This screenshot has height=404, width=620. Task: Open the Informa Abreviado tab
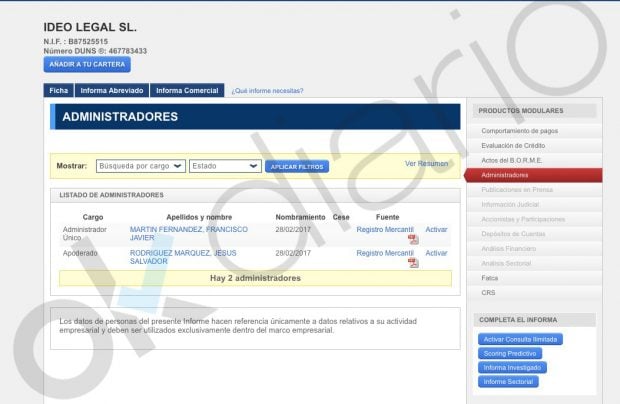point(112,91)
